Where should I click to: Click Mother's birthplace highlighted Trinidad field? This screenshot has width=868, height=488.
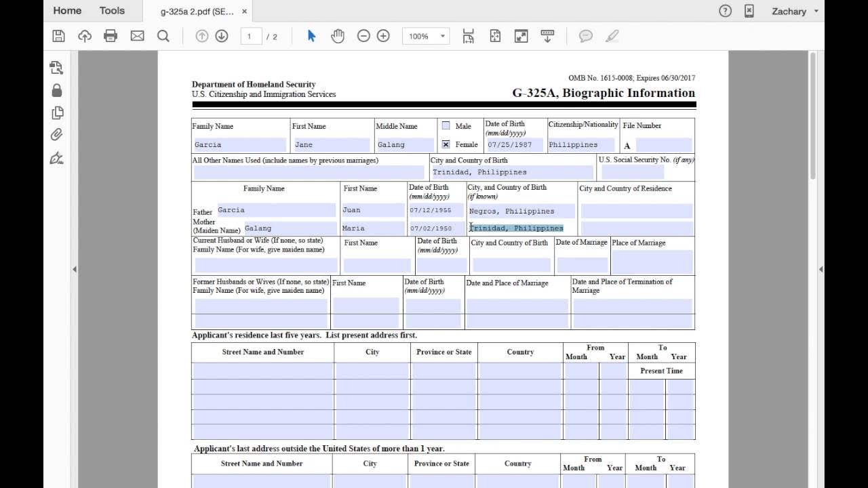pos(521,228)
